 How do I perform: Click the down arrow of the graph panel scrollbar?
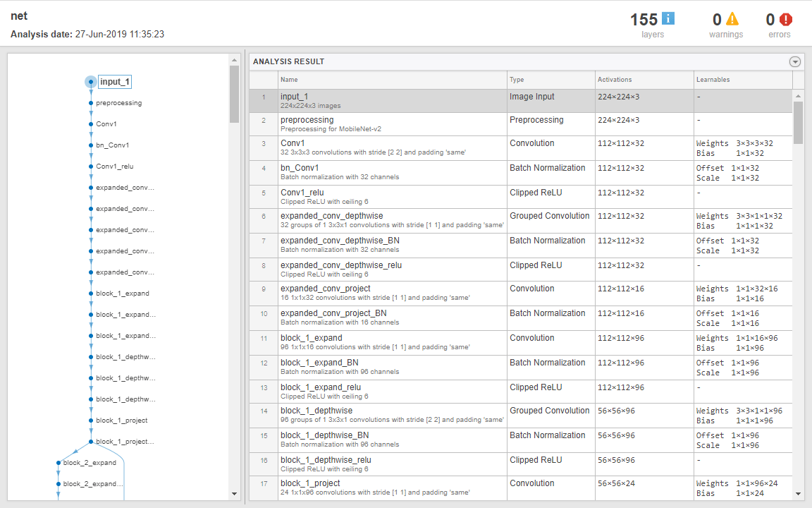234,494
